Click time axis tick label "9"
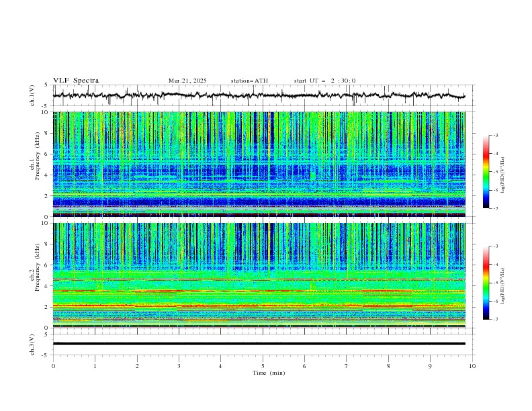This screenshot has width=532, height=411. pyautogui.click(x=430, y=366)
